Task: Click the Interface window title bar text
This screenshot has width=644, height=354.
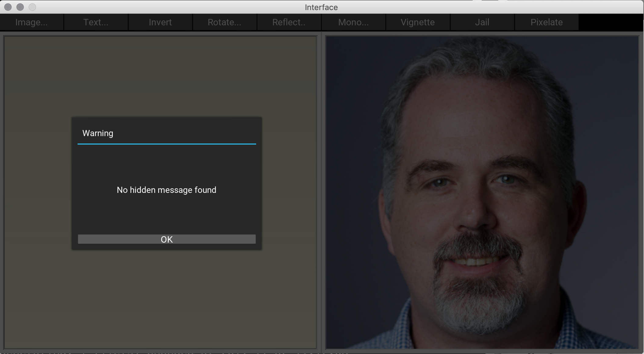Action: pos(321,7)
